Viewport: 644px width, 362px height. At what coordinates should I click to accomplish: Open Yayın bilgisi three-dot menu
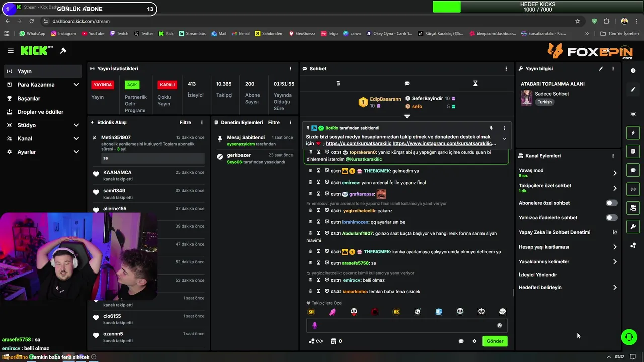(613, 68)
